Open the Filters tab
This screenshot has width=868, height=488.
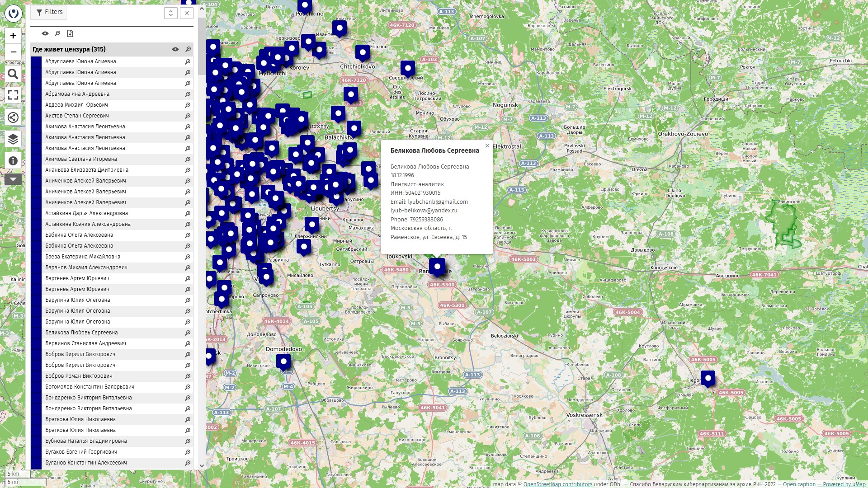49,12
